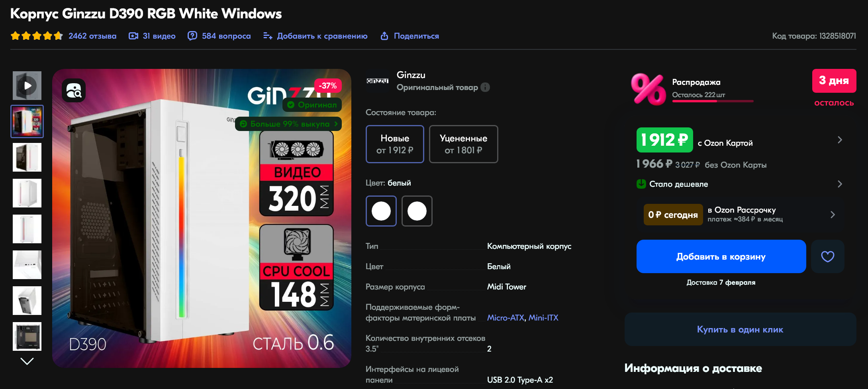Open the 584 вопроса link

click(x=226, y=36)
